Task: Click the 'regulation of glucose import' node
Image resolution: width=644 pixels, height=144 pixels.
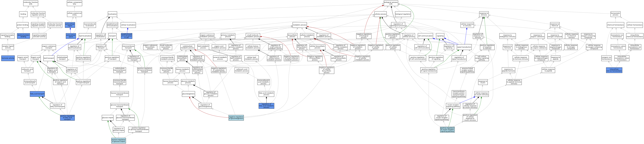Action: click(119, 130)
